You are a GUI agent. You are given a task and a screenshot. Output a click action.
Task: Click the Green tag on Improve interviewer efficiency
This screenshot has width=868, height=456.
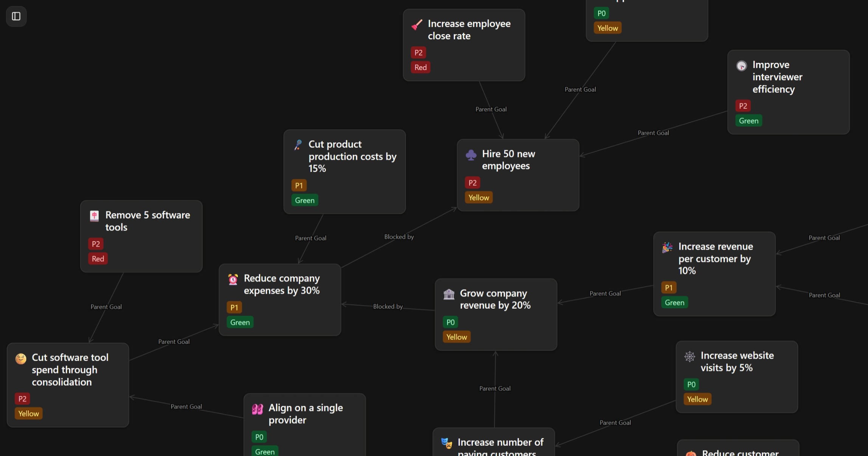(x=749, y=121)
